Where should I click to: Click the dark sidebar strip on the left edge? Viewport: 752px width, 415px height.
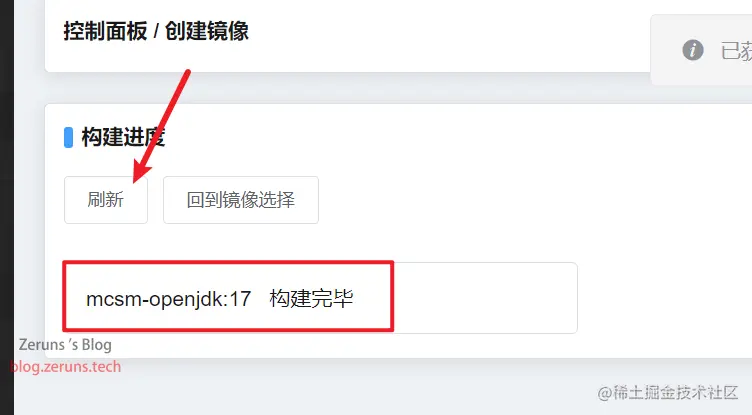(x=7, y=207)
